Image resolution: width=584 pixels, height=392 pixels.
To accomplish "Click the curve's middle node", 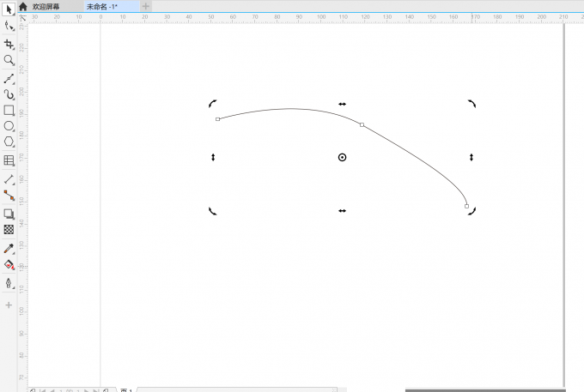I will tap(362, 125).
